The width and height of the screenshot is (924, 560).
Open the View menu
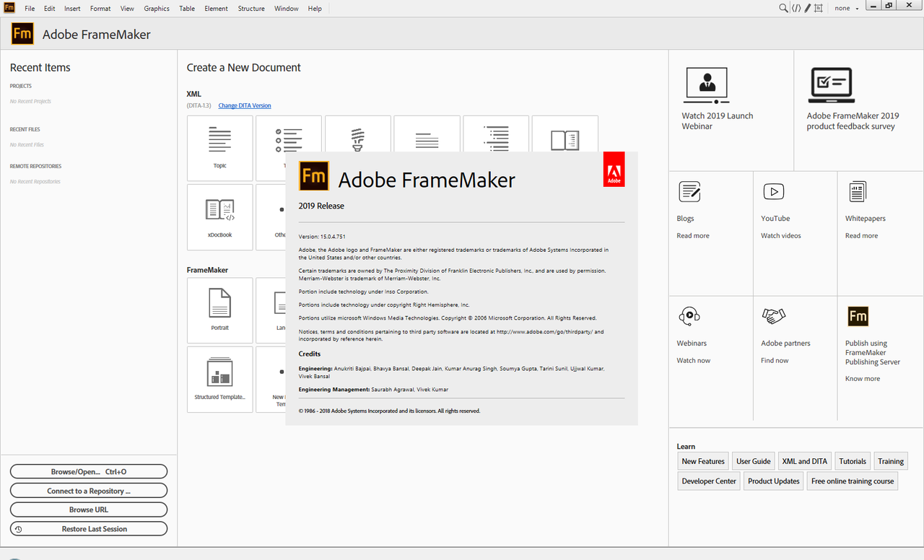pos(127,9)
